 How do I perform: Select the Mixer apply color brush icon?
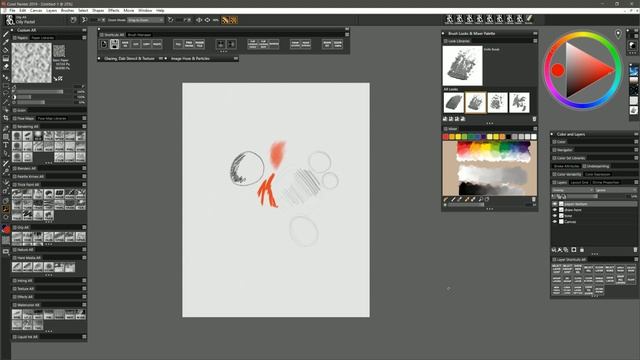pos(453,199)
